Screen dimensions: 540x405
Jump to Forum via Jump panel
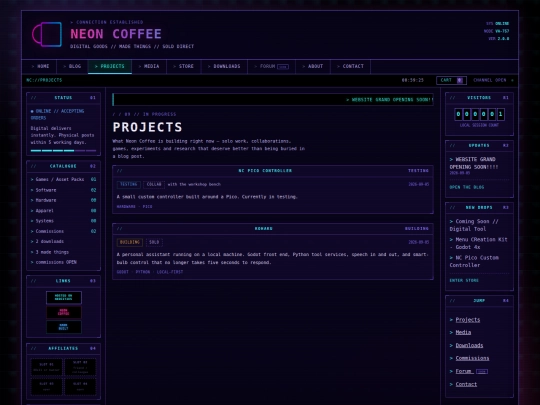[464, 371]
